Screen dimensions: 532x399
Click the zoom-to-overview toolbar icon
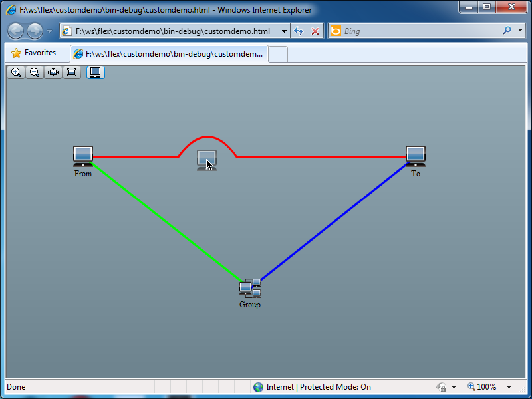(x=72, y=72)
